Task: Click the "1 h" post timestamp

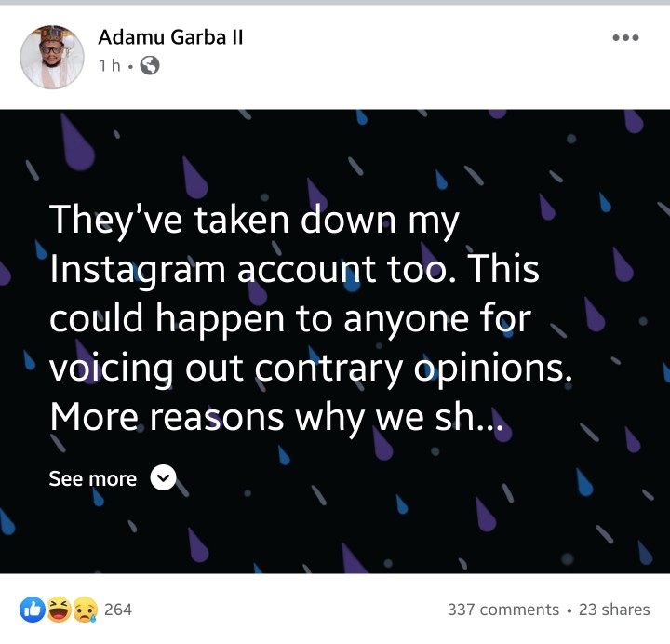Action: 111,65
